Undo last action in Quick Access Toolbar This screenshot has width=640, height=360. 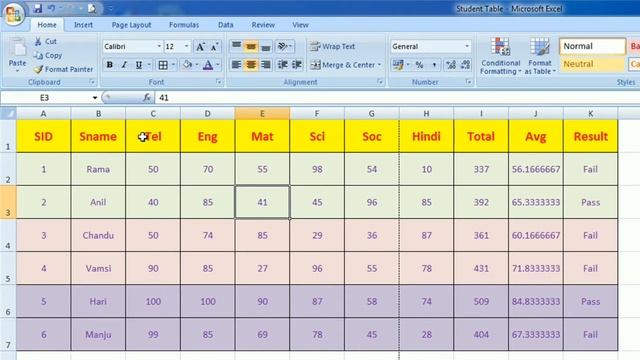(x=51, y=8)
